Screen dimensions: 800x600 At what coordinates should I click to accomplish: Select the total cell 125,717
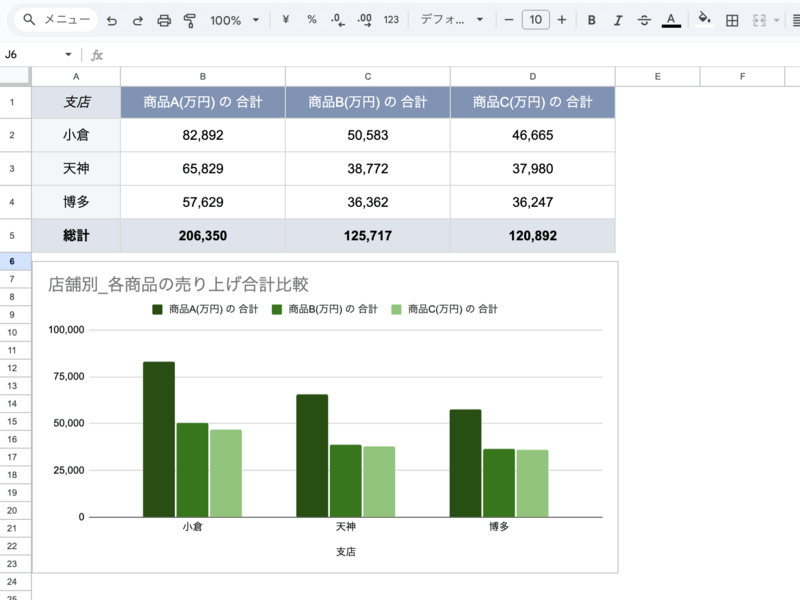click(368, 236)
